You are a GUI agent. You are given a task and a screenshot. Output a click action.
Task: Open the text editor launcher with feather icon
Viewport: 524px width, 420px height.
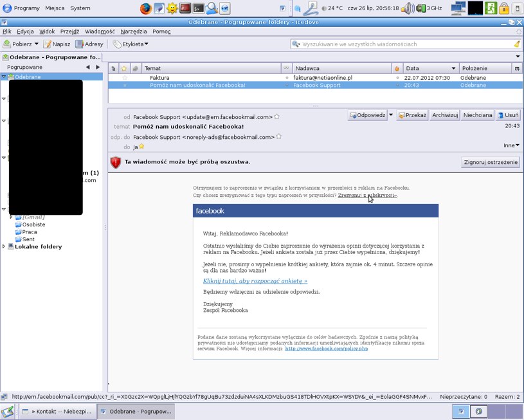click(159, 8)
